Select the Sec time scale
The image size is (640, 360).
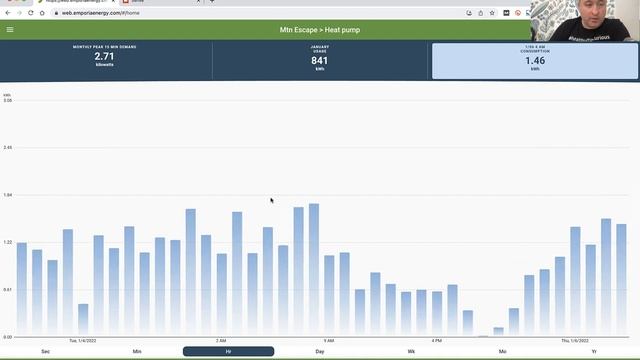(46, 351)
